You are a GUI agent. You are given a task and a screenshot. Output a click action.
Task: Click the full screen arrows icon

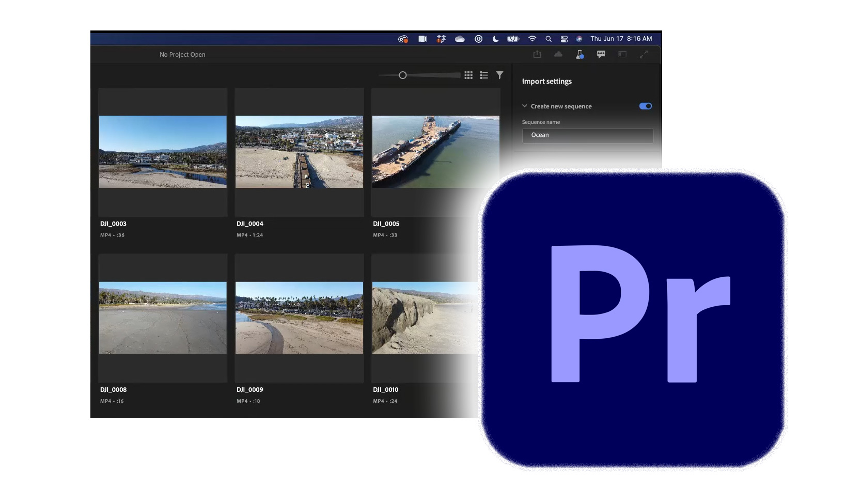click(644, 54)
